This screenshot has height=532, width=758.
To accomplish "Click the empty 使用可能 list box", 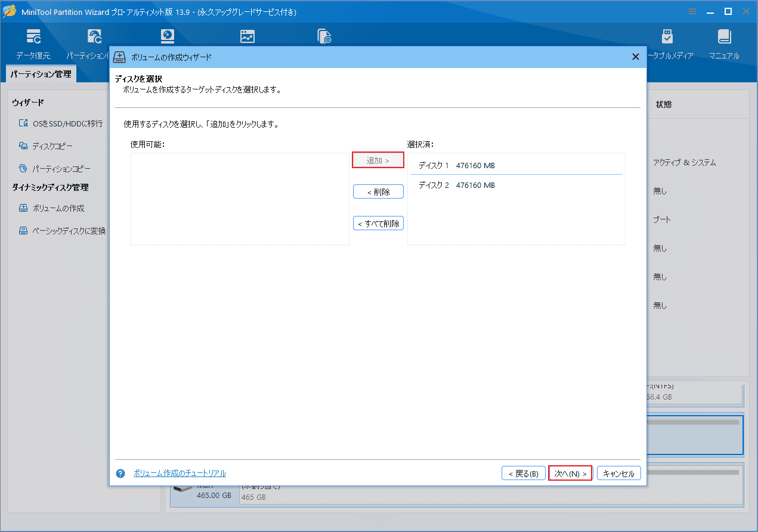I will click(240, 199).
